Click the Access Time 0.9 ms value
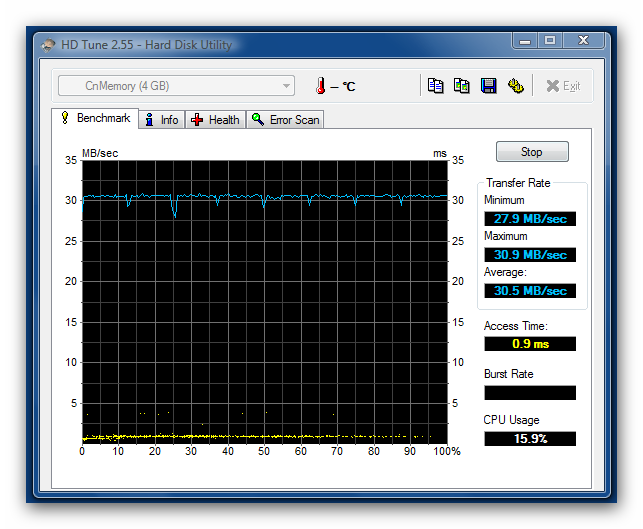Image resolution: width=643 pixels, height=529 pixels. pos(530,344)
